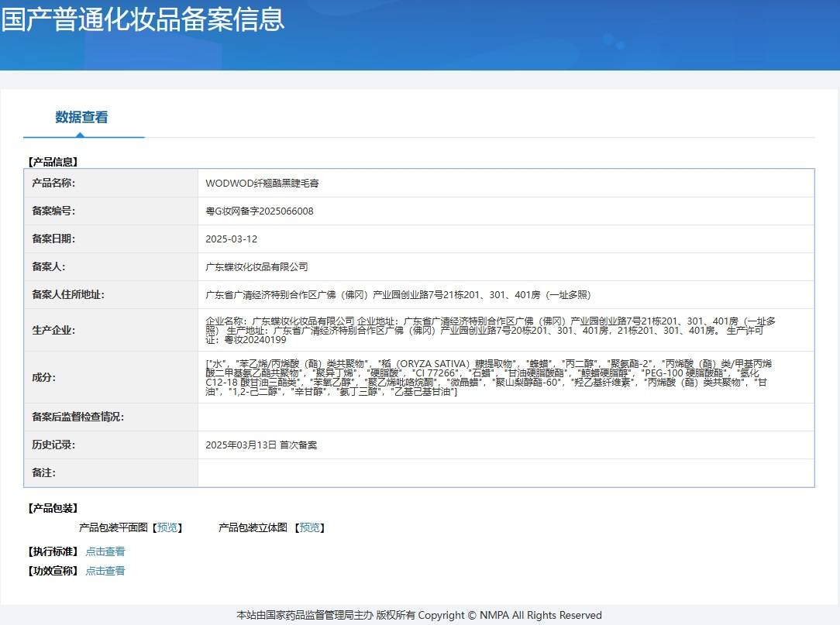Click the page title 国产普通化妆品备案信息

click(143, 19)
